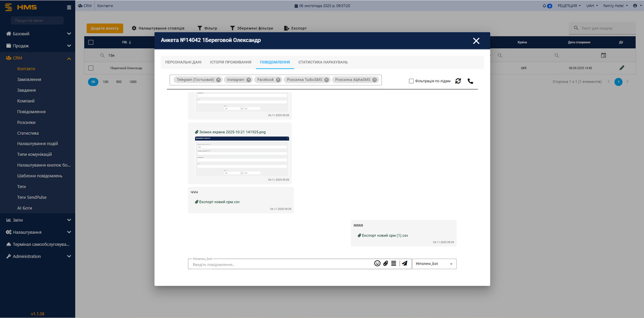Remove the Instagram channel chip
644x318 pixels.
click(x=248, y=79)
